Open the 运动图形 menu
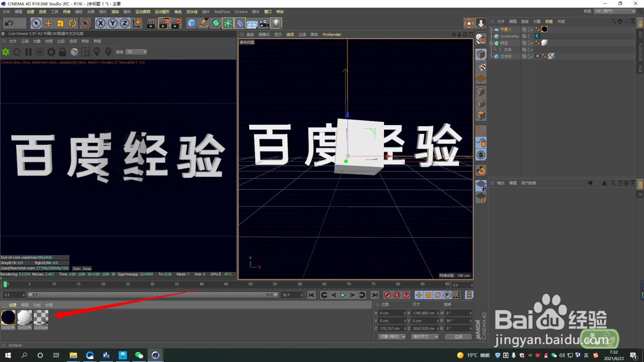Viewport: 644px width, 362px height. 162,12
